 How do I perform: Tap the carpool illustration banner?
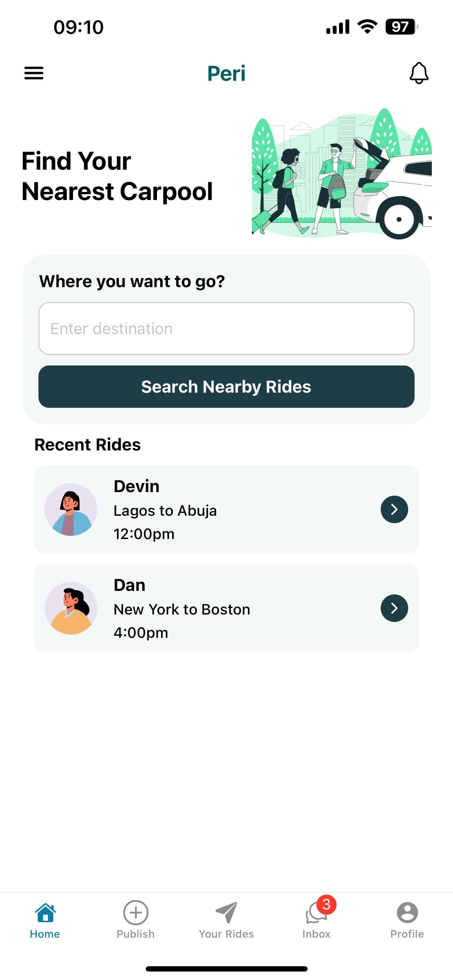coord(342,174)
